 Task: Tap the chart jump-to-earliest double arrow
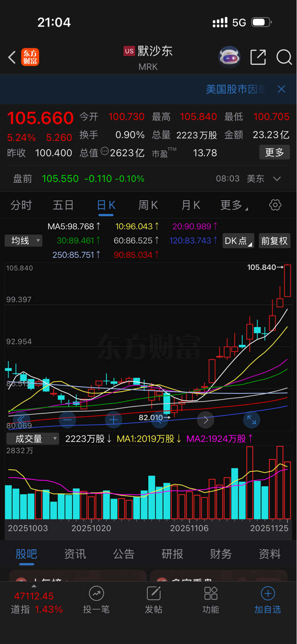[x=21, y=420]
